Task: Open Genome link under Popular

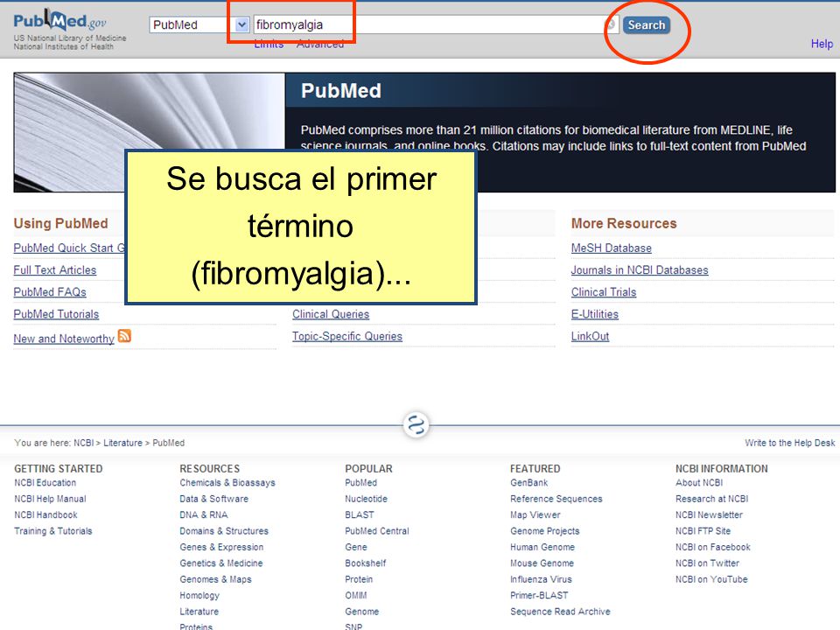Action: 361,612
